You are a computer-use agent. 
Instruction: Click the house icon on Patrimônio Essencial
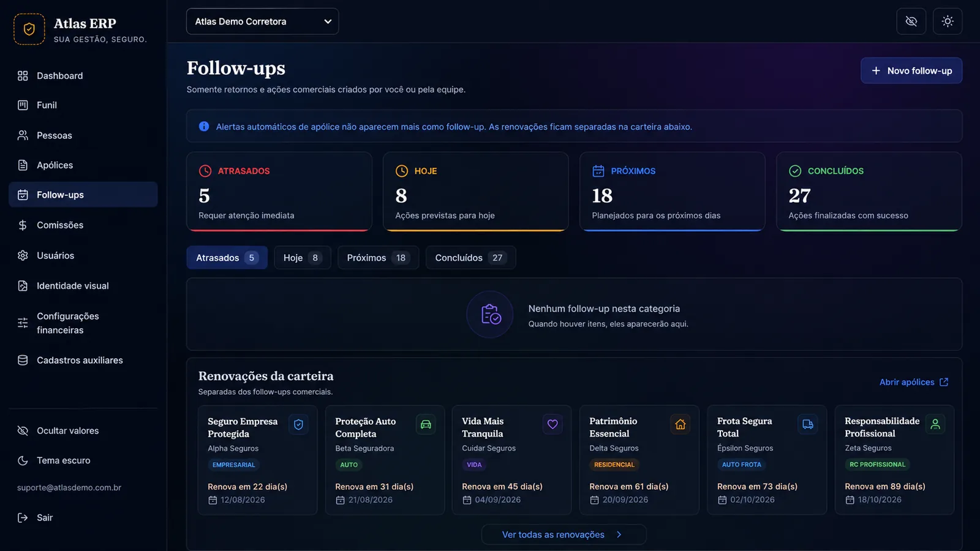click(x=680, y=424)
